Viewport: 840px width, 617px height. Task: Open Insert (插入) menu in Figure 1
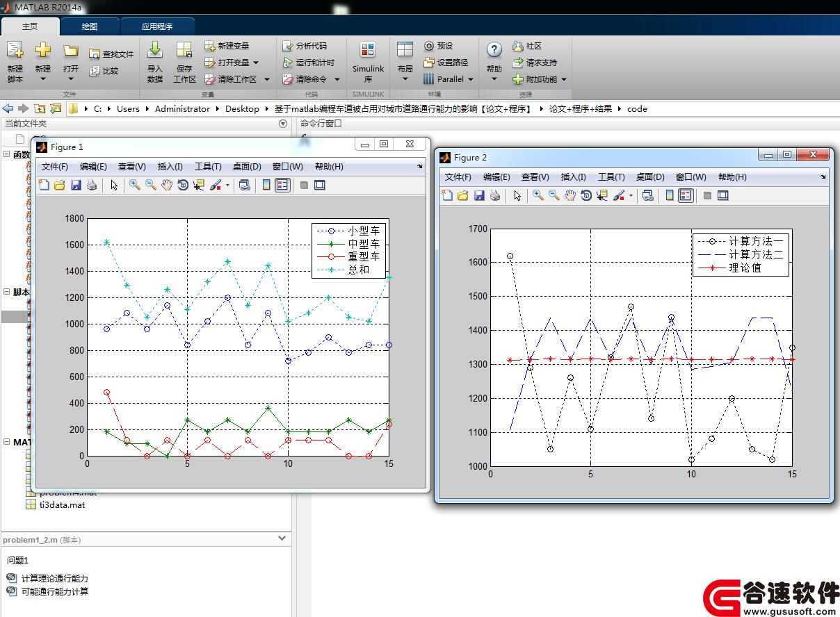point(170,167)
